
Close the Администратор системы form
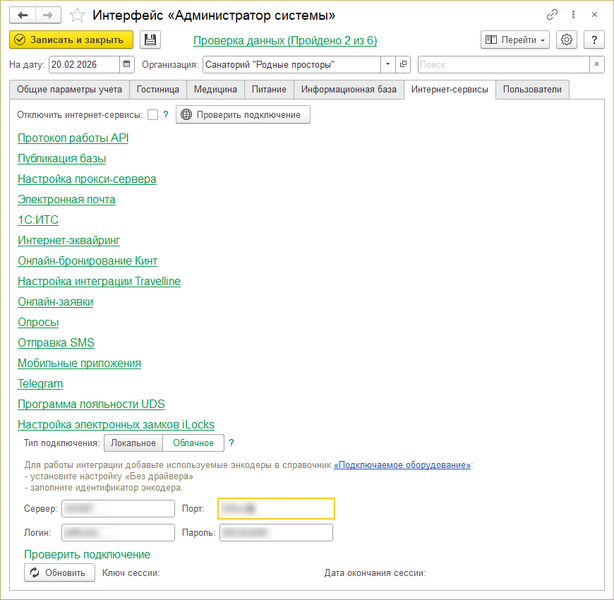[x=594, y=15]
